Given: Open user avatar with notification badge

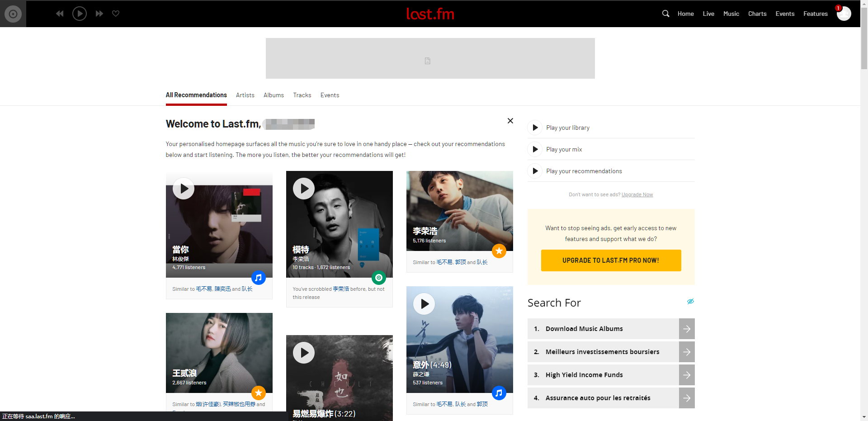Looking at the screenshot, I should click(844, 14).
